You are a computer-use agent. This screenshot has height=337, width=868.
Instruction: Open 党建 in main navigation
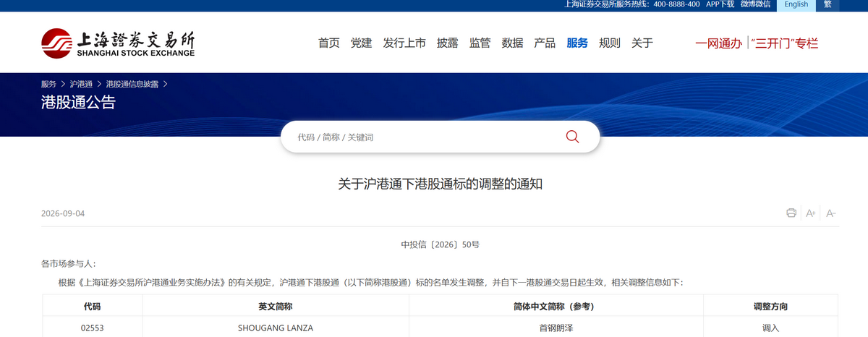click(362, 43)
